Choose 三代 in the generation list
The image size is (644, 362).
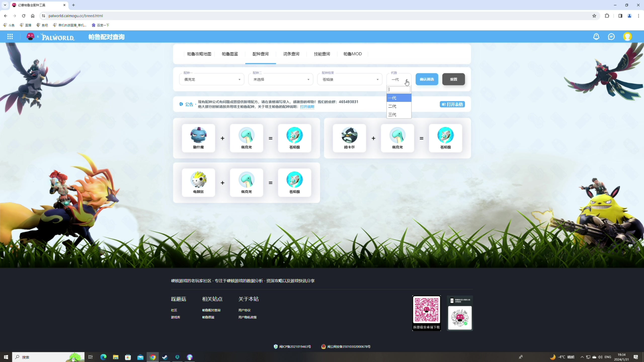399,115
